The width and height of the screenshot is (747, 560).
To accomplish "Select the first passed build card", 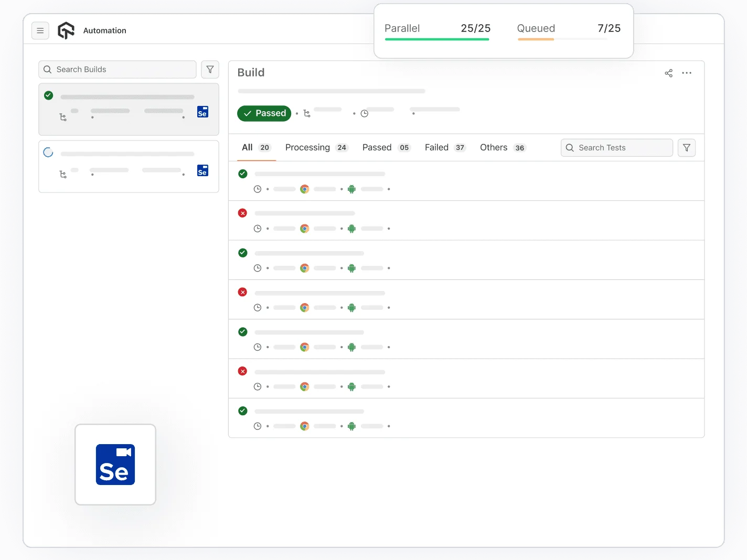I will 129,109.
